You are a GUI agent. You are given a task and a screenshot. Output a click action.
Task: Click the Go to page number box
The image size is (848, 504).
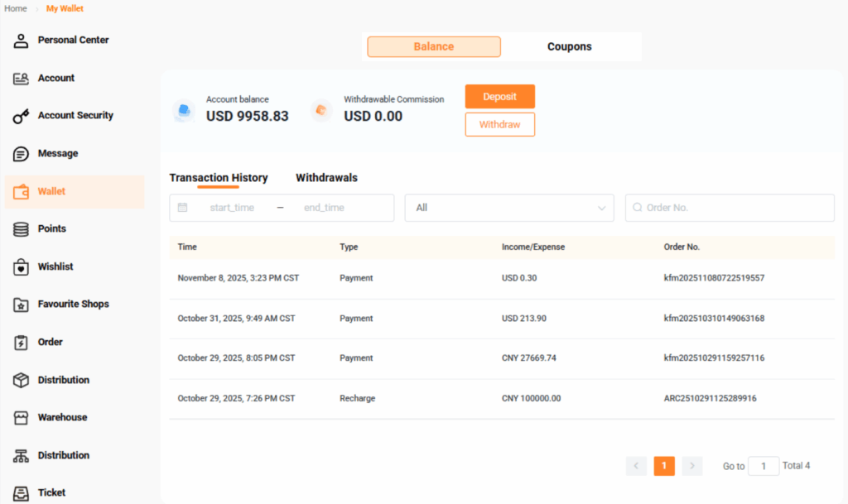pos(764,466)
